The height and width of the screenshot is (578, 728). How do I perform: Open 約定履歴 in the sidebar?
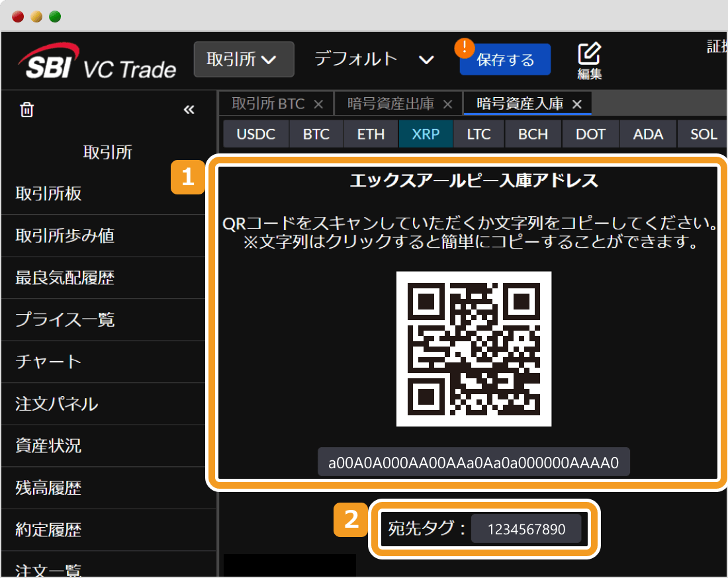(x=109, y=530)
